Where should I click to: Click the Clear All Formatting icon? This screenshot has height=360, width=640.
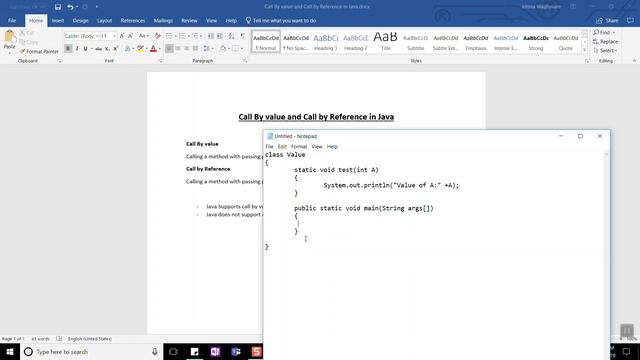pyautogui.click(x=158, y=36)
